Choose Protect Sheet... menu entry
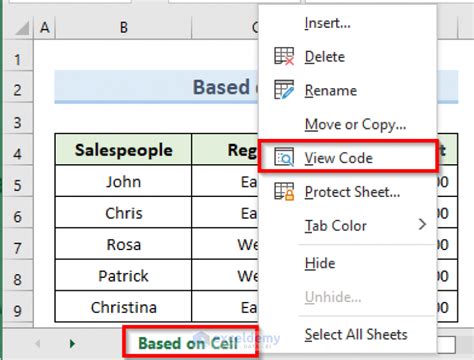The width and height of the screenshot is (474, 360). coord(347,192)
